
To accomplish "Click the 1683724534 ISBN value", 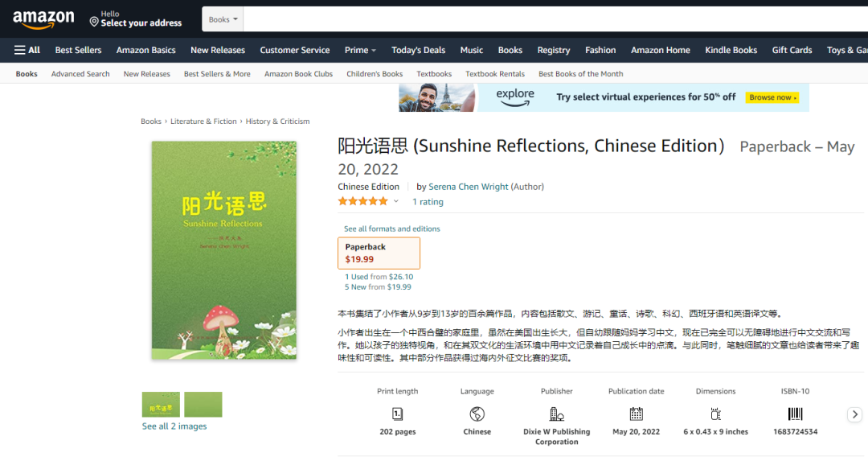I will click(x=795, y=431).
